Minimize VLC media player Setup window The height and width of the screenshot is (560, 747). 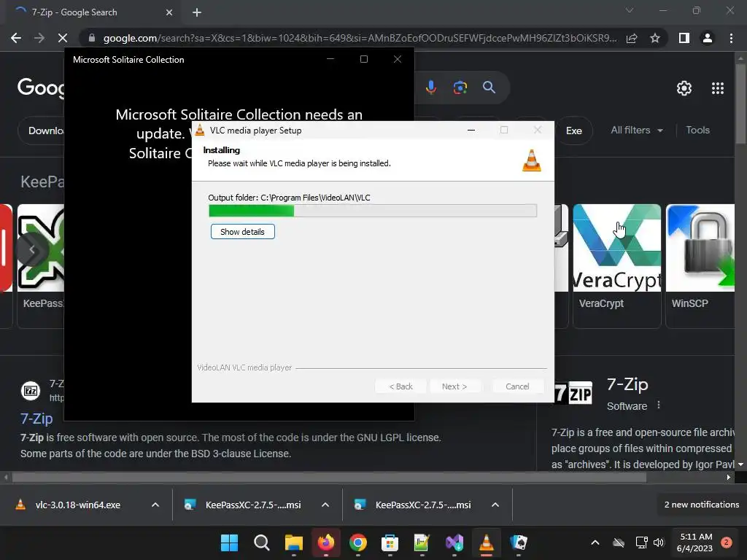click(471, 130)
